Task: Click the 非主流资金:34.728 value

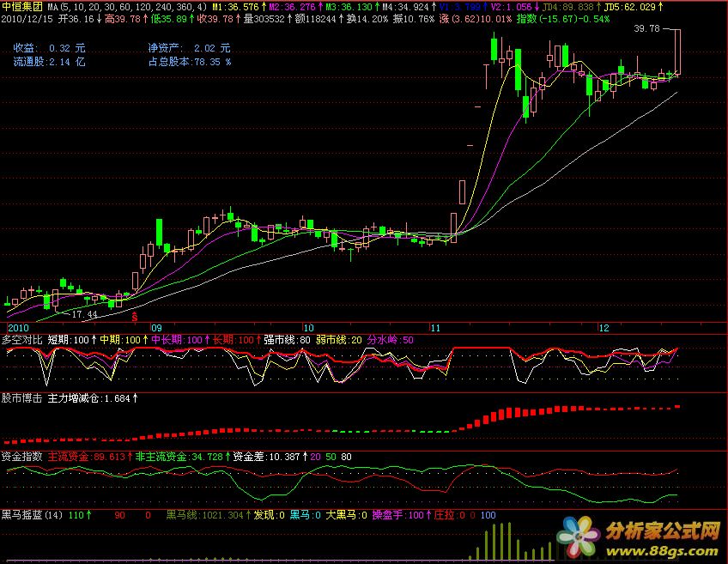Action: pos(183,457)
